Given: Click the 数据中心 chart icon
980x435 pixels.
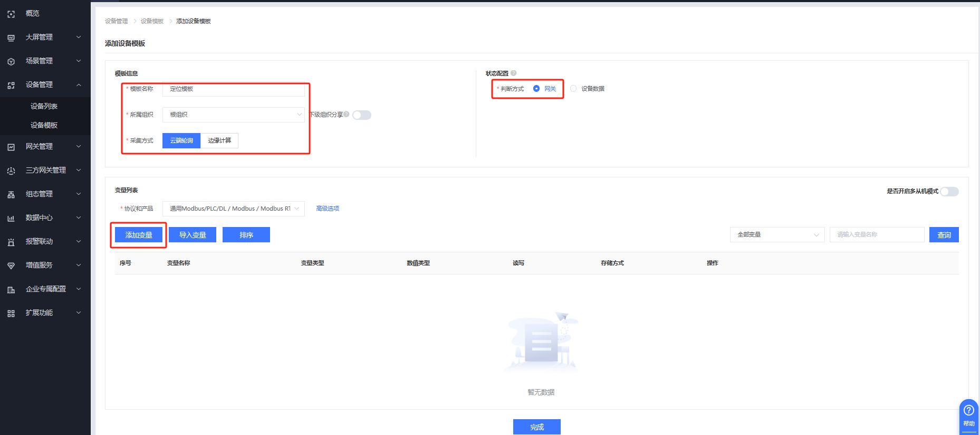Looking at the screenshot, I should (x=11, y=219).
